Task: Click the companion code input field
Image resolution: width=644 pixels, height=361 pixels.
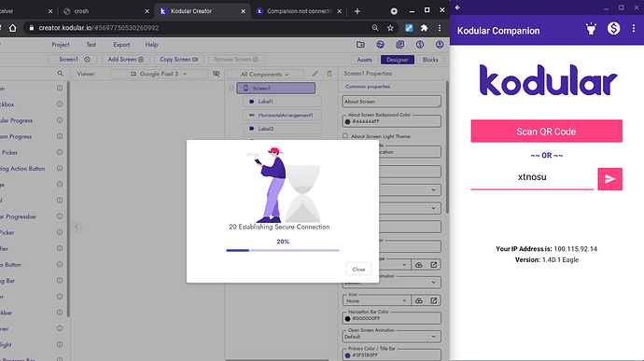Action: point(532,177)
